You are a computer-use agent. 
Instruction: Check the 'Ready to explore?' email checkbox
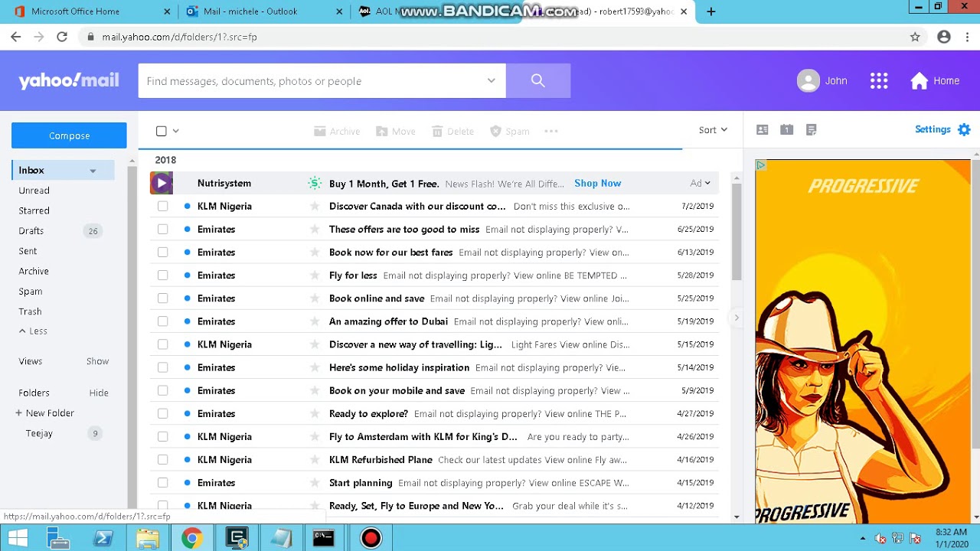pos(162,413)
